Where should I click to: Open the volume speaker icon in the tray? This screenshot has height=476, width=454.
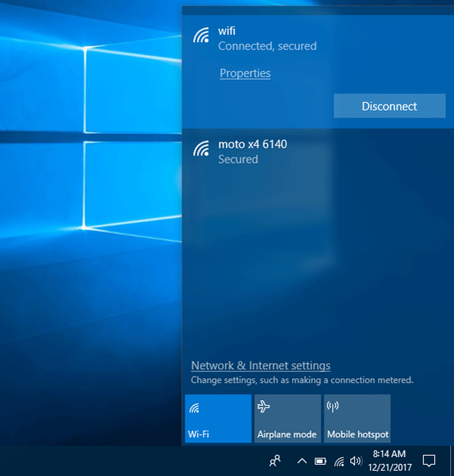click(x=355, y=461)
